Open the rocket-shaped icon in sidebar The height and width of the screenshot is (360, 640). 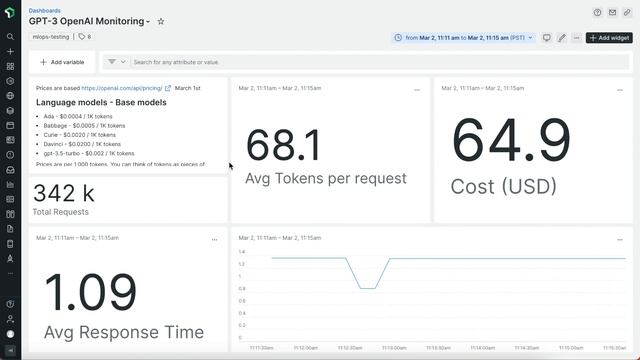click(10, 258)
